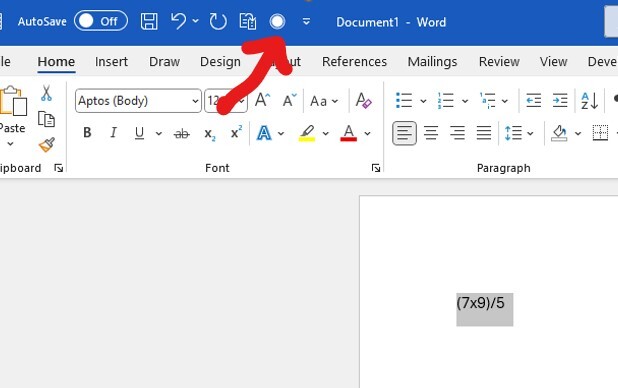
Task: Open the undo history dropdown arrow
Action: coord(195,21)
